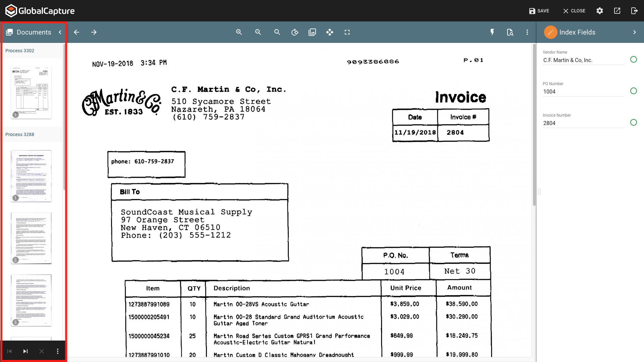This screenshot has width=644, height=362.
Task: Click phone: 610-759-2837 box
Action: [146, 164]
